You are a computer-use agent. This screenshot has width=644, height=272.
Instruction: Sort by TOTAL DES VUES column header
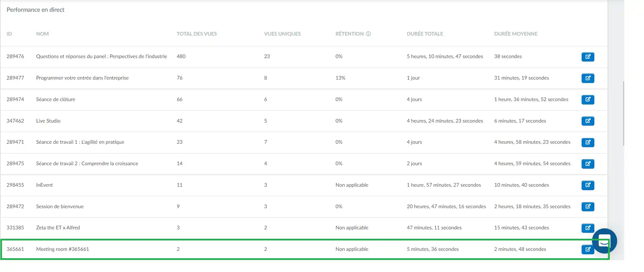point(197,34)
